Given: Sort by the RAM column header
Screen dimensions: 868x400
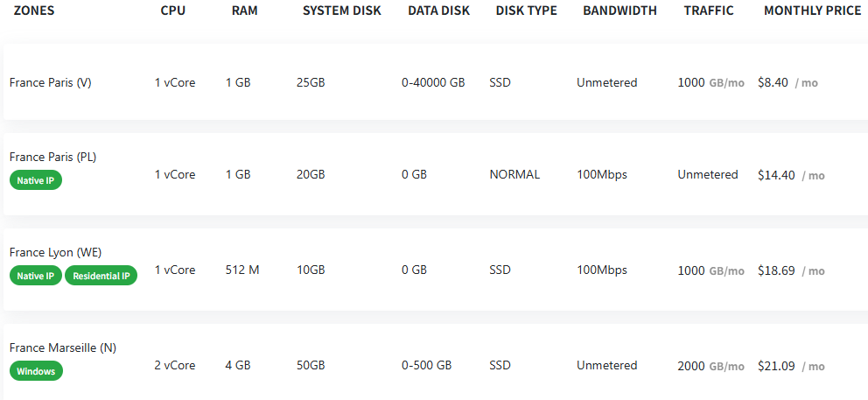Looking at the screenshot, I should tap(245, 11).
